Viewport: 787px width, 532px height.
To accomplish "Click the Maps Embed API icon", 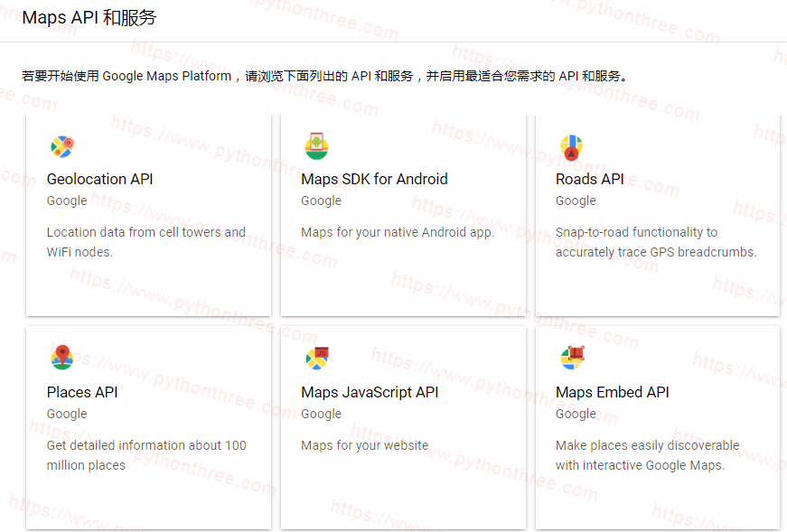I will point(573,358).
